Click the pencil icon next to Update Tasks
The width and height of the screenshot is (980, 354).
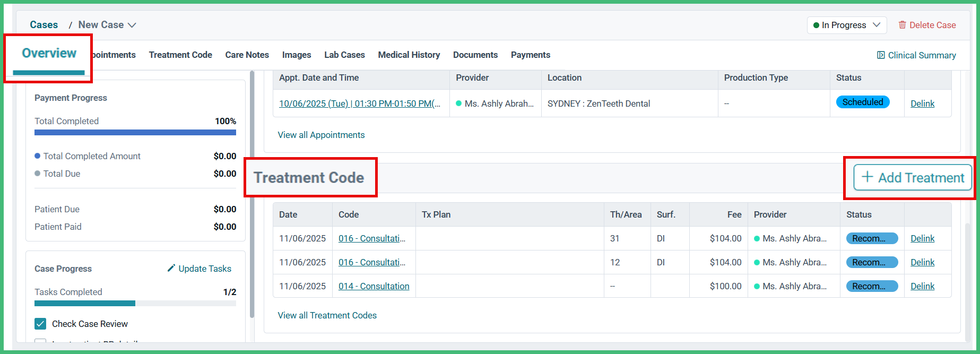coord(171,268)
